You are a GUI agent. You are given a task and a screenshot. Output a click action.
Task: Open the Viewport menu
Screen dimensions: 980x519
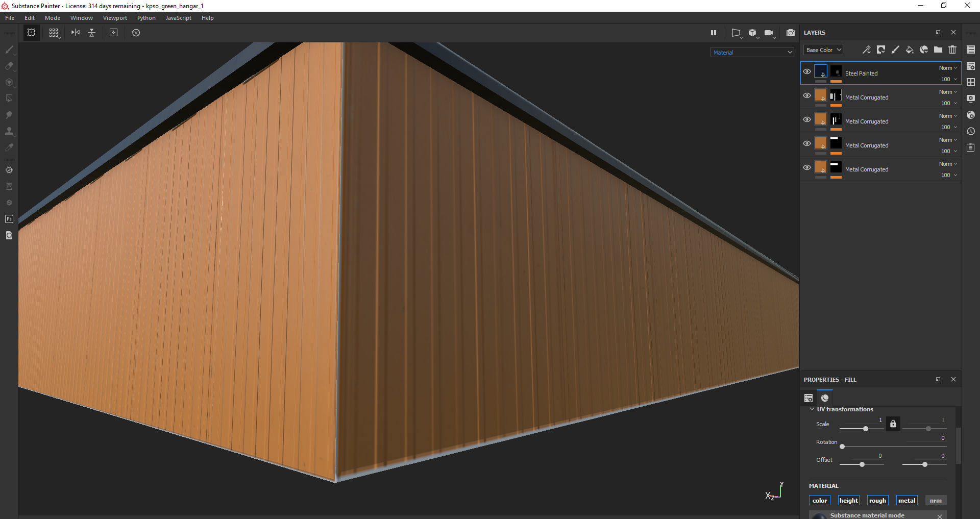click(x=115, y=18)
